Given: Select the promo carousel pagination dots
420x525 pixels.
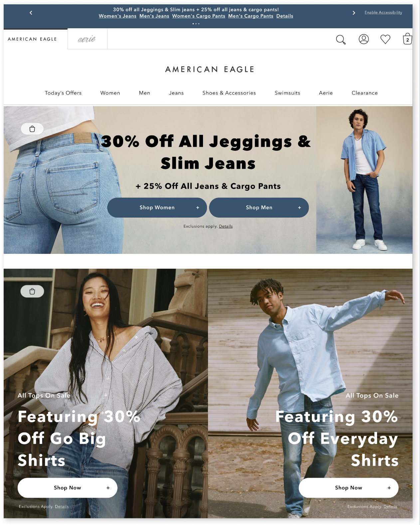Looking at the screenshot, I should pyautogui.click(x=196, y=24).
